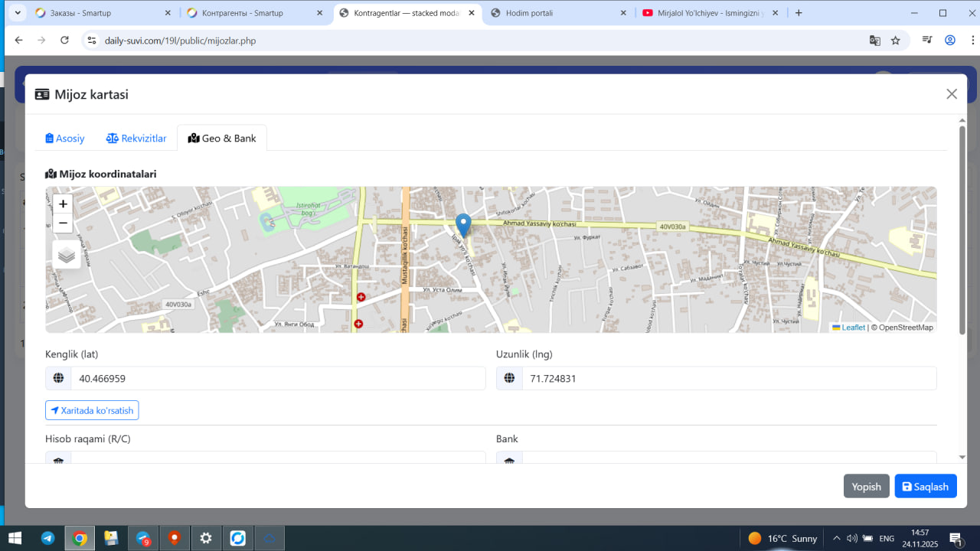Open Settings gear from the taskbar
The height and width of the screenshot is (551, 980).
pyautogui.click(x=206, y=538)
